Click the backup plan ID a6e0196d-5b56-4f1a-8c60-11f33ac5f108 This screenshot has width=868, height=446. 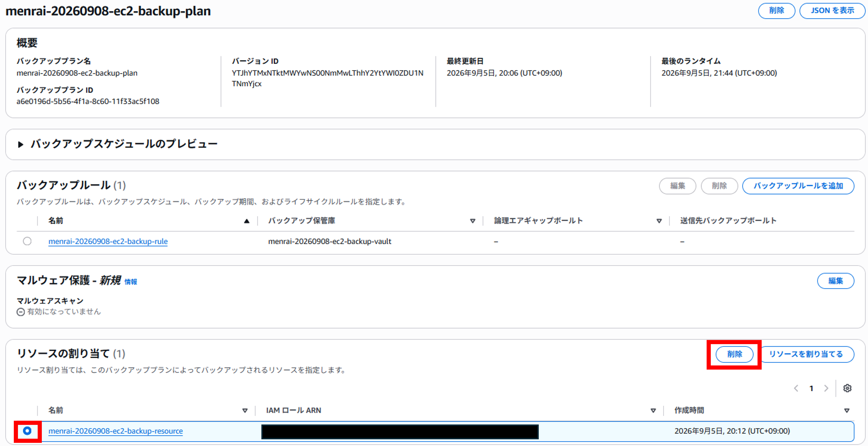click(88, 101)
